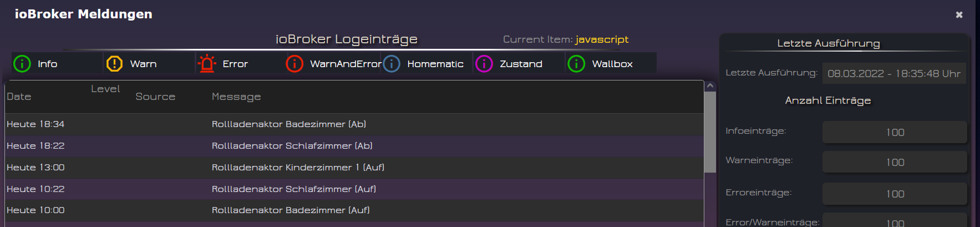
Task: Click the magenta Zustand info icon
Action: (484, 64)
